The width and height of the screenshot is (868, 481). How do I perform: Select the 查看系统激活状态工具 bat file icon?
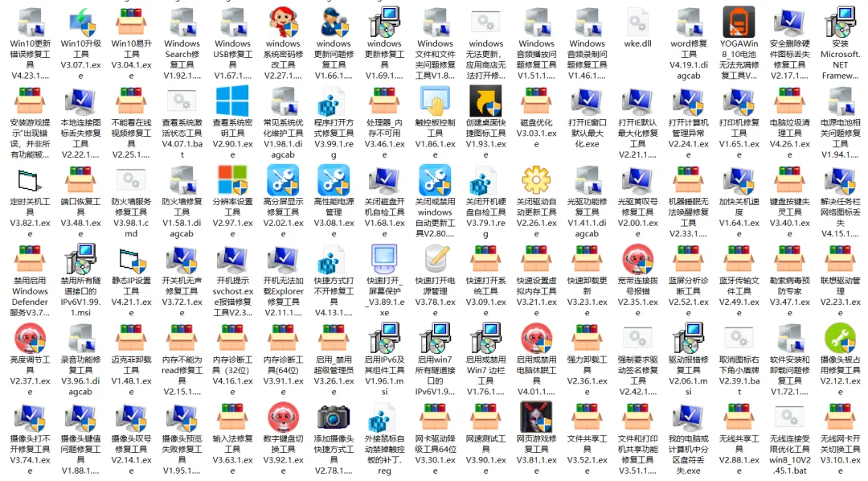pyautogui.click(x=182, y=101)
